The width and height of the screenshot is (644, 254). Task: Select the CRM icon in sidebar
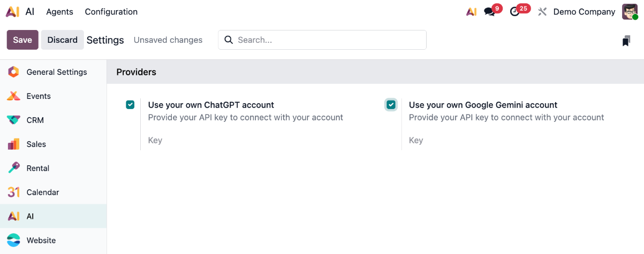click(x=13, y=120)
